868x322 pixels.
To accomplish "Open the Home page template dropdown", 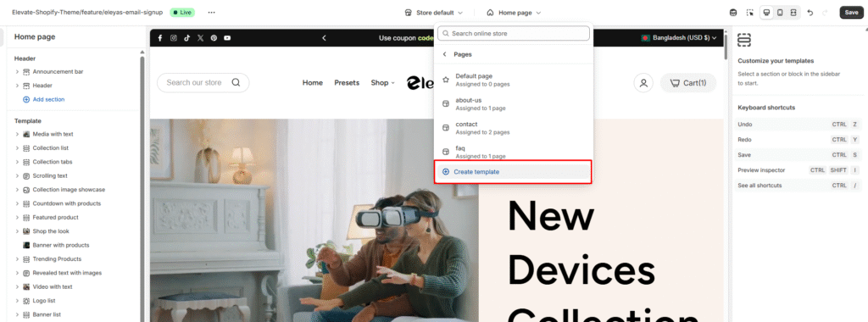I will [514, 12].
